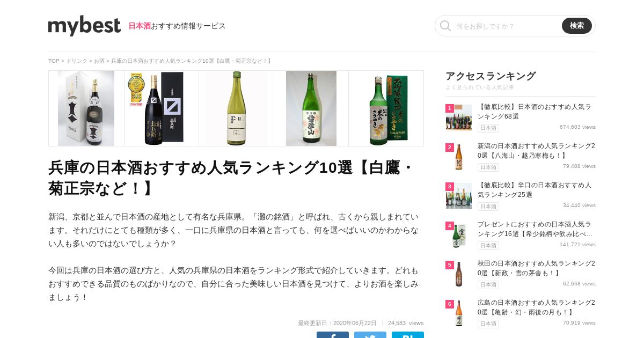Viewport: 644px width, 338px height.
Task: Open the ドリンク breadcrumb link
Action: coord(77,61)
